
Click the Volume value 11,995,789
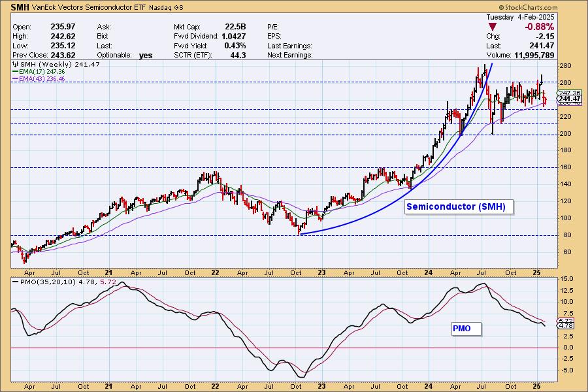pos(534,55)
